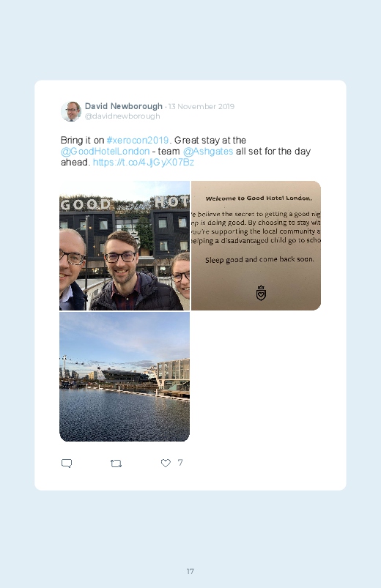Open the @Ashgates mention link
381x588 pixels.
(208, 151)
